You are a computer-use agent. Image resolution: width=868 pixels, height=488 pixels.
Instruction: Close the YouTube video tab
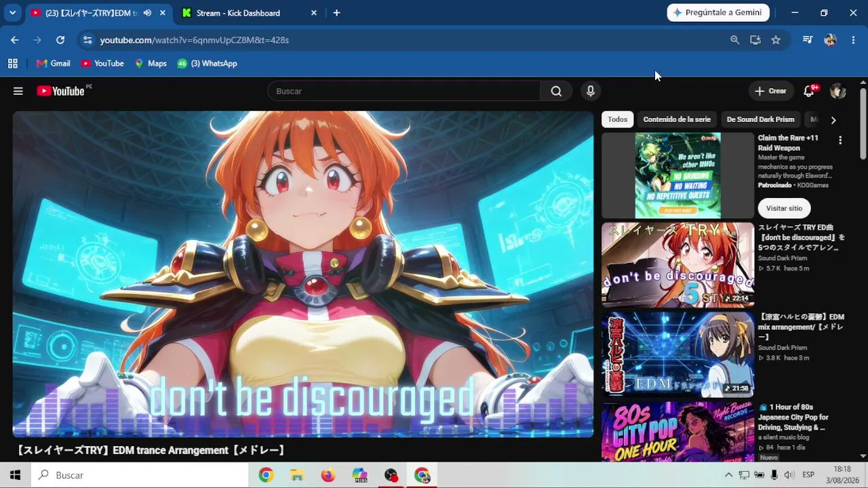coord(163,13)
